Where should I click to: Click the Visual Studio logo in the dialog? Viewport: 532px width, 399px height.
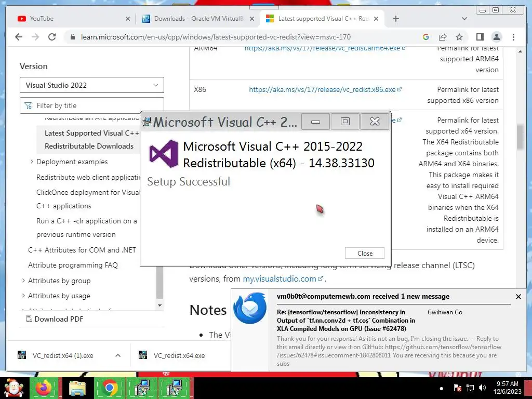(x=164, y=154)
